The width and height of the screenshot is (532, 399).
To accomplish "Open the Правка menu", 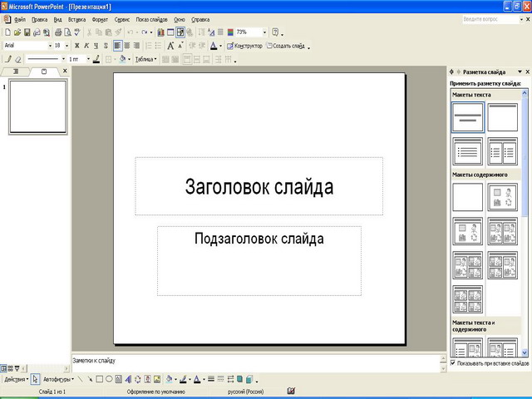I will click(x=39, y=20).
